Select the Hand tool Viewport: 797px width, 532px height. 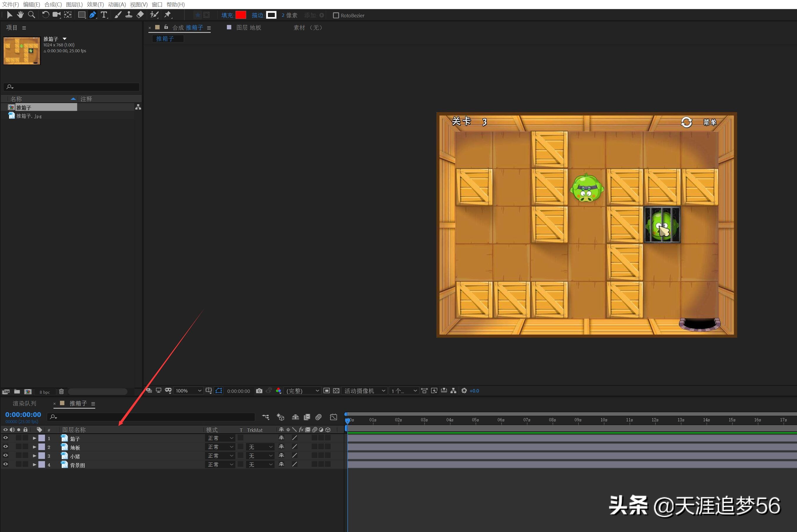[20, 15]
